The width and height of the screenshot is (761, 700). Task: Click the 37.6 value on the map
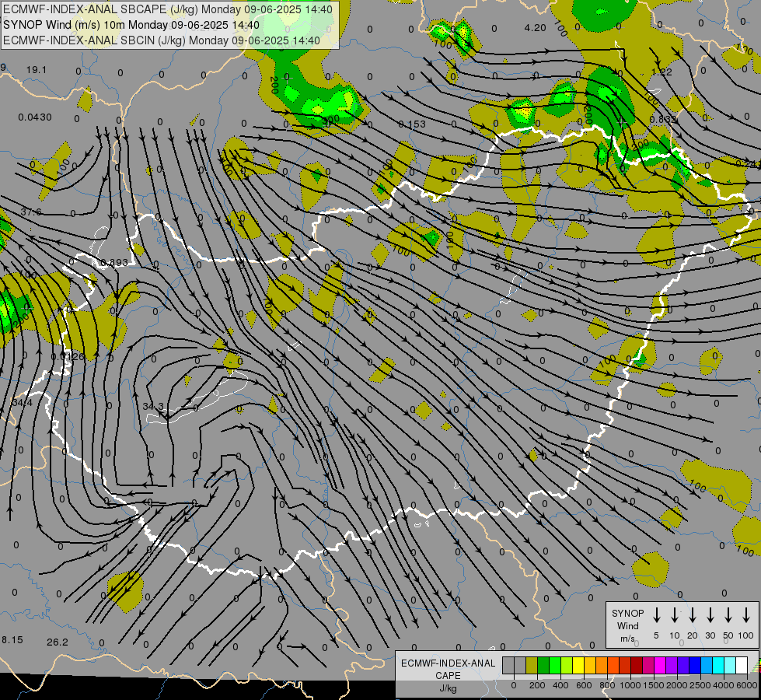coord(31,212)
